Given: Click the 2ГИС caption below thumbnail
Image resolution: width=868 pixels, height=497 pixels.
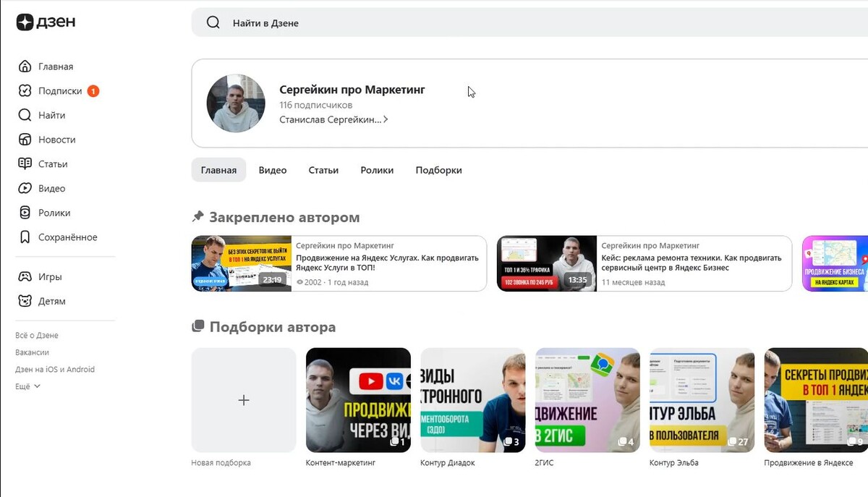Looking at the screenshot, I should (544, 463).
